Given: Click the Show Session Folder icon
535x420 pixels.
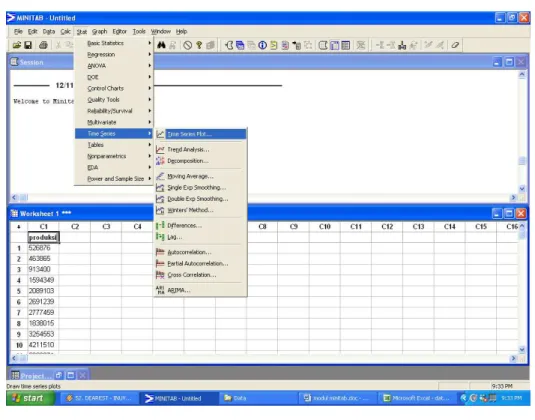Looking at the screenshot, I should tap(229, 45).
